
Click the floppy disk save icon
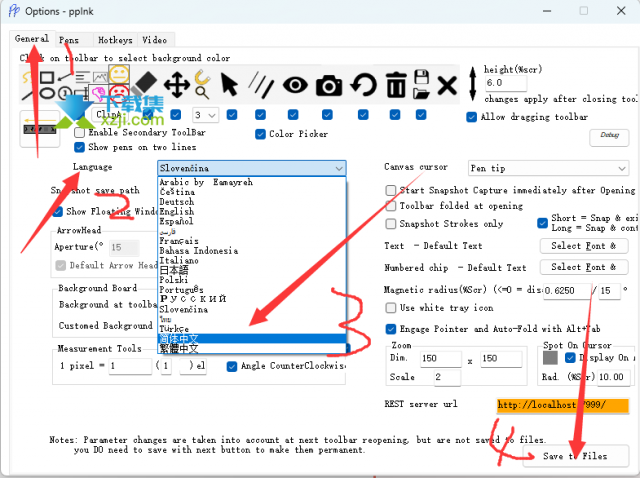pos(422,77)
